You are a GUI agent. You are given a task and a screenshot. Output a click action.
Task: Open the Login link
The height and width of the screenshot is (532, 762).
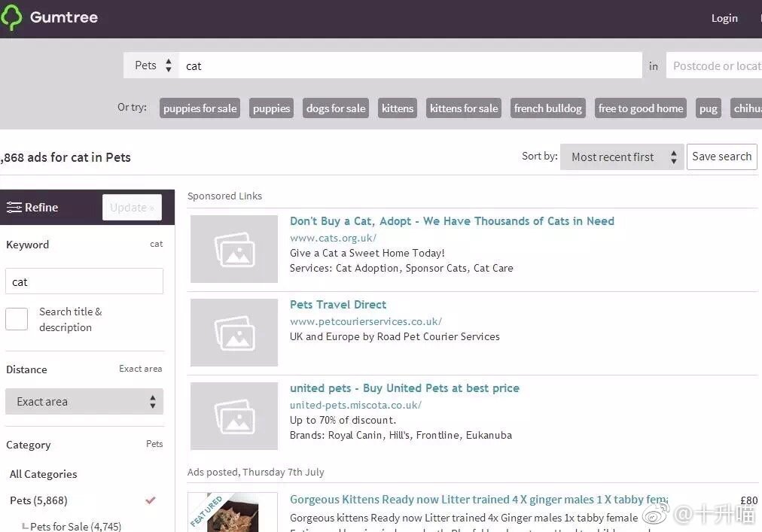(724, 19)
